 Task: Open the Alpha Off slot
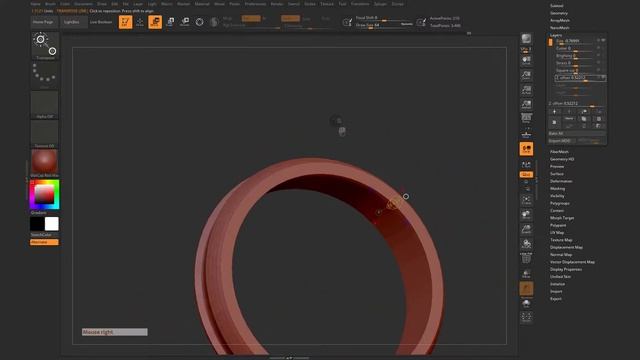tap(44, 104)
